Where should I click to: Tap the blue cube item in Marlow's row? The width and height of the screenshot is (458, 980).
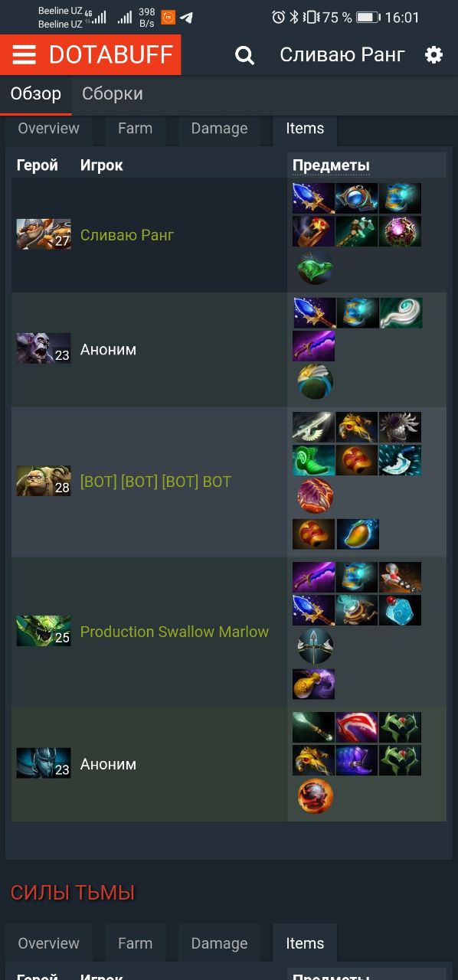pyautogui.click(x=400, y=610)
